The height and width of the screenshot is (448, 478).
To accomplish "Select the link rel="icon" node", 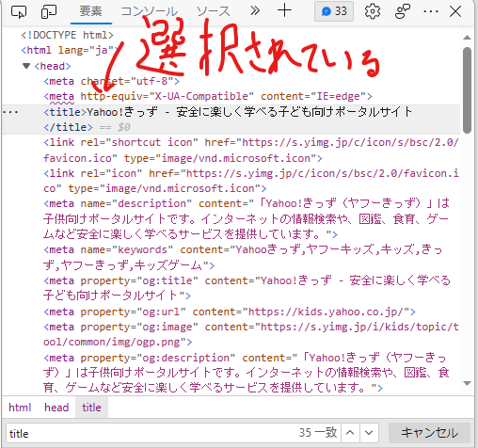I will 251,181.
